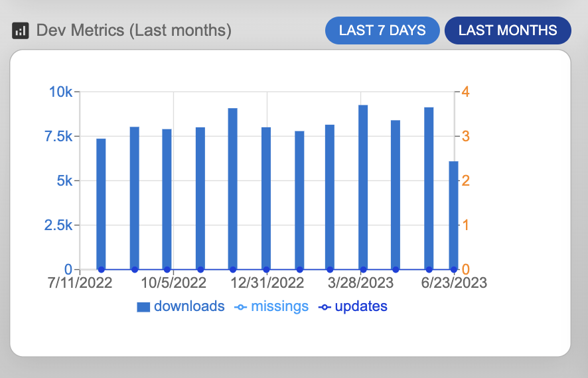Select the 12/31/2022 axis date label
Viewport: 588px width, 378px height.
[267, 283]
